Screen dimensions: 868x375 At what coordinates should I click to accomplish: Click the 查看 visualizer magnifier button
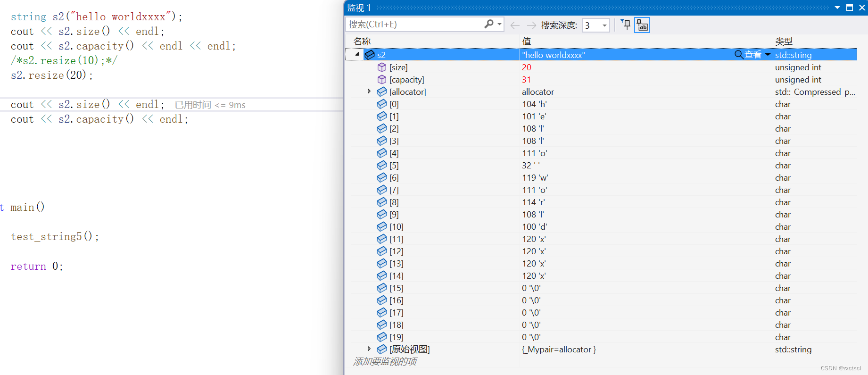pos(748,55)
